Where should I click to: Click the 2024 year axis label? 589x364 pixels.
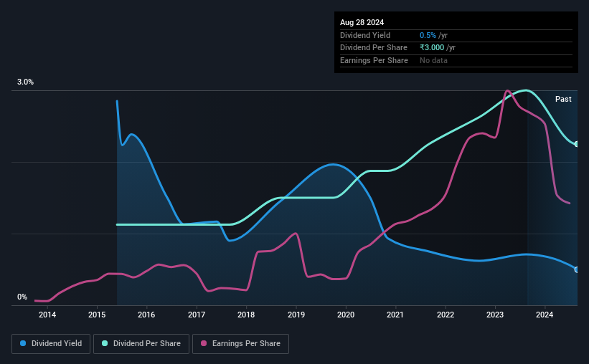pos(545,315)
